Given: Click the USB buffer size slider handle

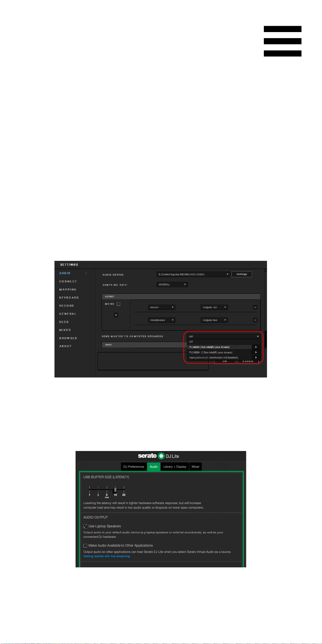Looking at the screenshot, I should (x=115, y=490).
